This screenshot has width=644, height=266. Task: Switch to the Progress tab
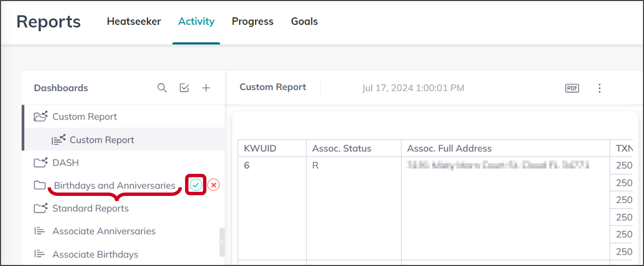(x=253, y=22)
